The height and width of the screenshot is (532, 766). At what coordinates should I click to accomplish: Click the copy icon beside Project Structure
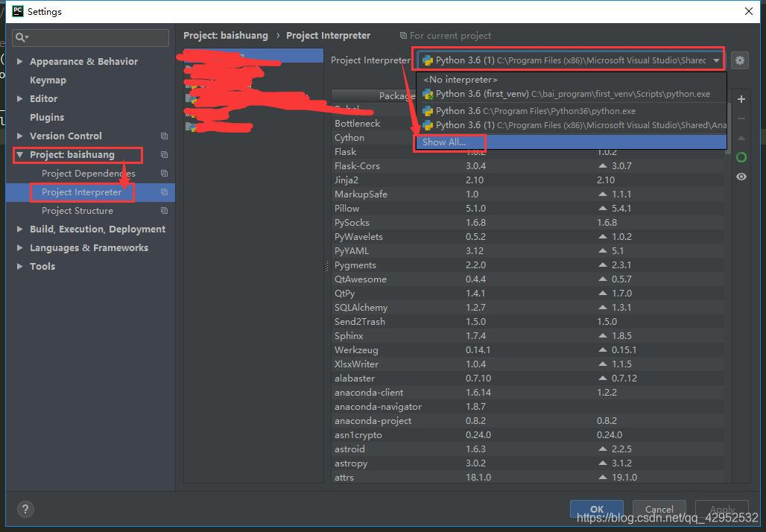click(164, 211)
